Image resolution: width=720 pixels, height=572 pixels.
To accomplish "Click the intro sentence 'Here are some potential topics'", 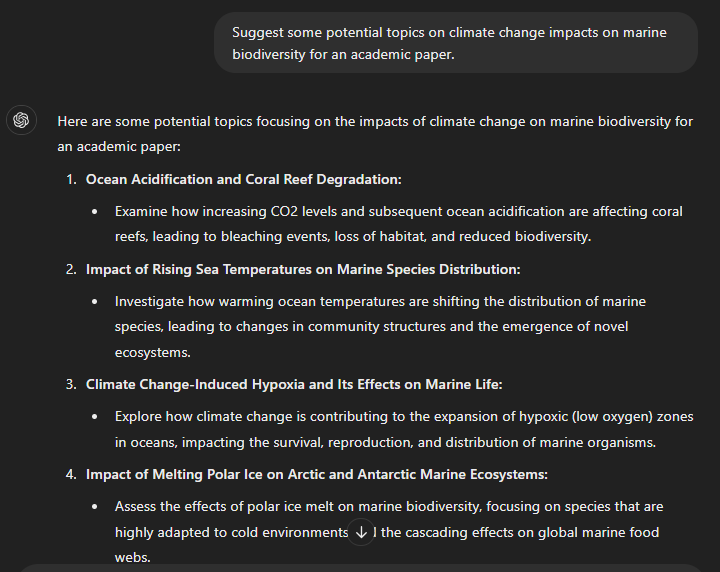I will click(375, 134).
